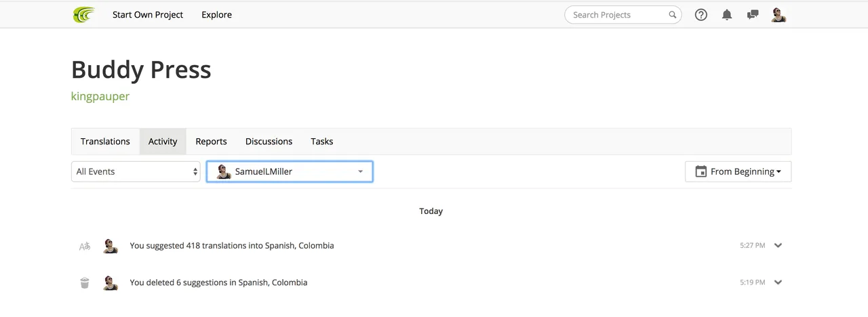The height and width of the screenshot is (317, 868).
Task: Click the 5:27 PM timestamp
Action: [752, 245]
